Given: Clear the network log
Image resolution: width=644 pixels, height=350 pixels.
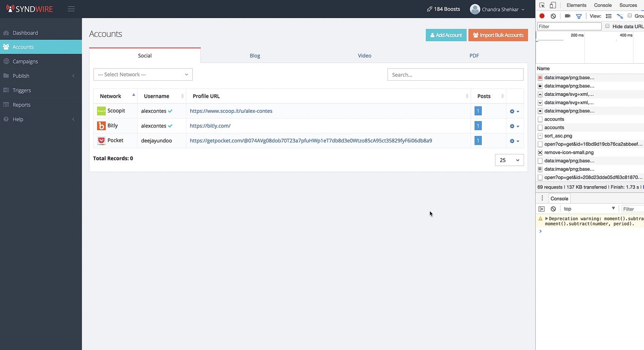Looking at the screenshot, I should coord(553,16).
